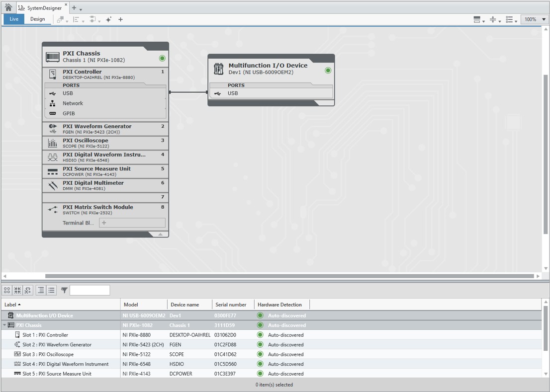Click the Multifunction I/O Device green status indicator
Screen dimensions: 550x392
click(x=328, y=71)
